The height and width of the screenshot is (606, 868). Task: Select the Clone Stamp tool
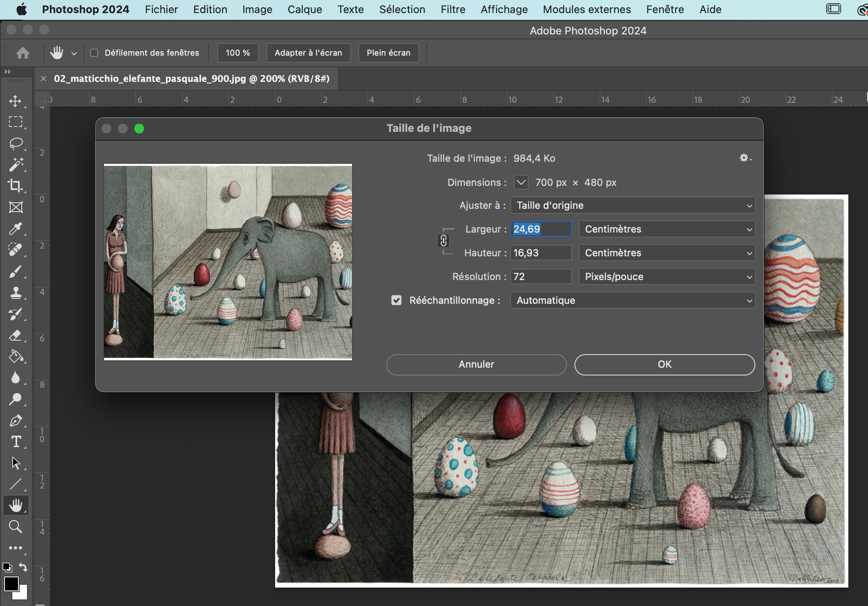click(x=16, y=292)
